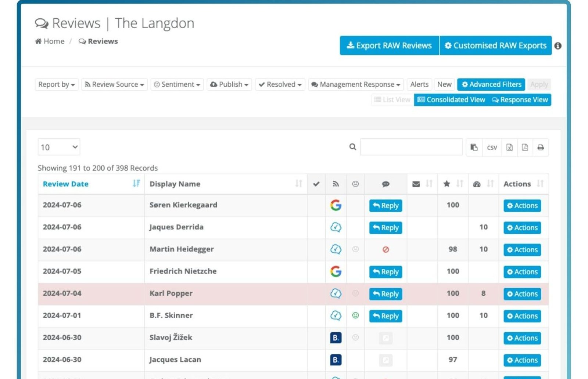
Task: Export the table with the CSV button
Action: tap(492, 147)
